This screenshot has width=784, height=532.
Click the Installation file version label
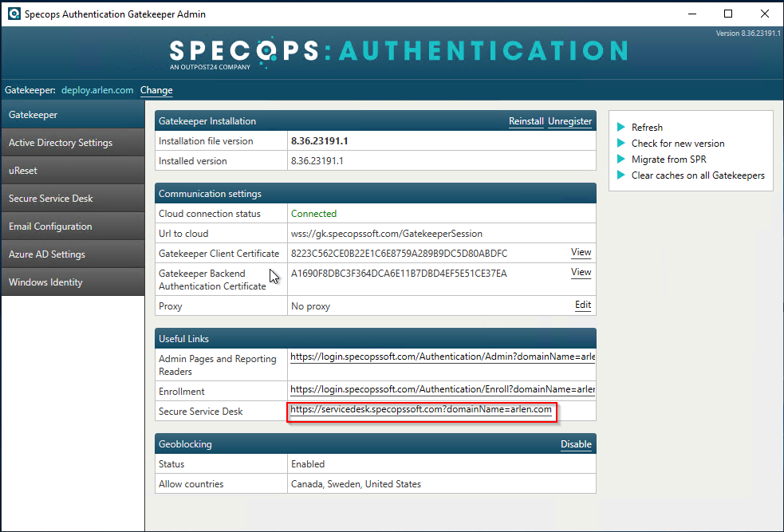pyautogui.click(x=206, y=141)
